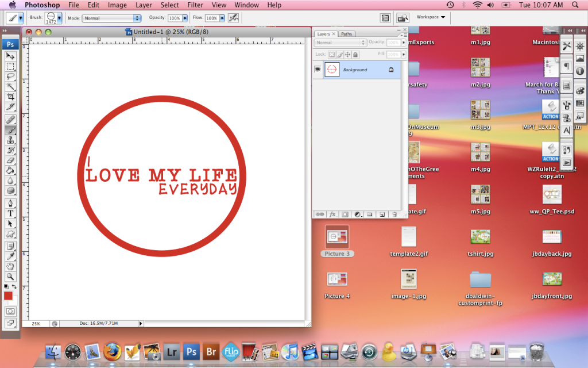Open Spotlight search in menu bar
The width and height of the screenshot is (588, 368).
[x=575, y=5]
